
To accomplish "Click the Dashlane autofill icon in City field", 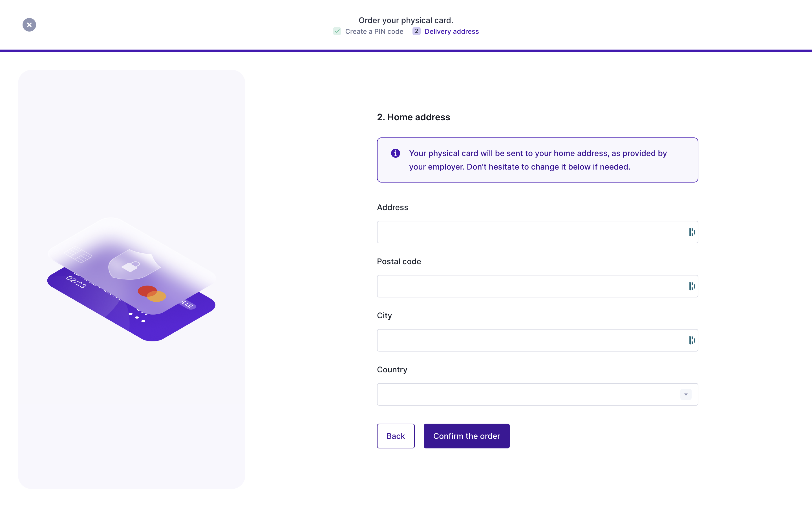I will [692, 340].
